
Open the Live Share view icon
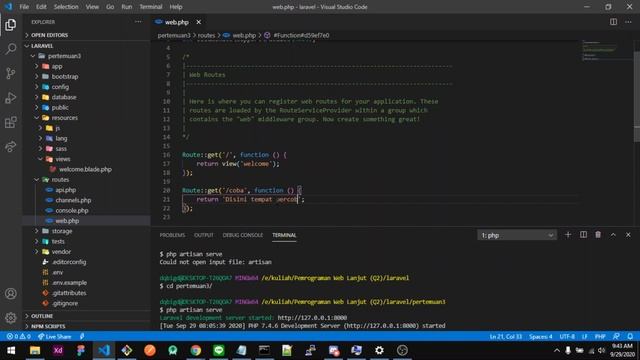pyautogui.click(x=11, y=147)
